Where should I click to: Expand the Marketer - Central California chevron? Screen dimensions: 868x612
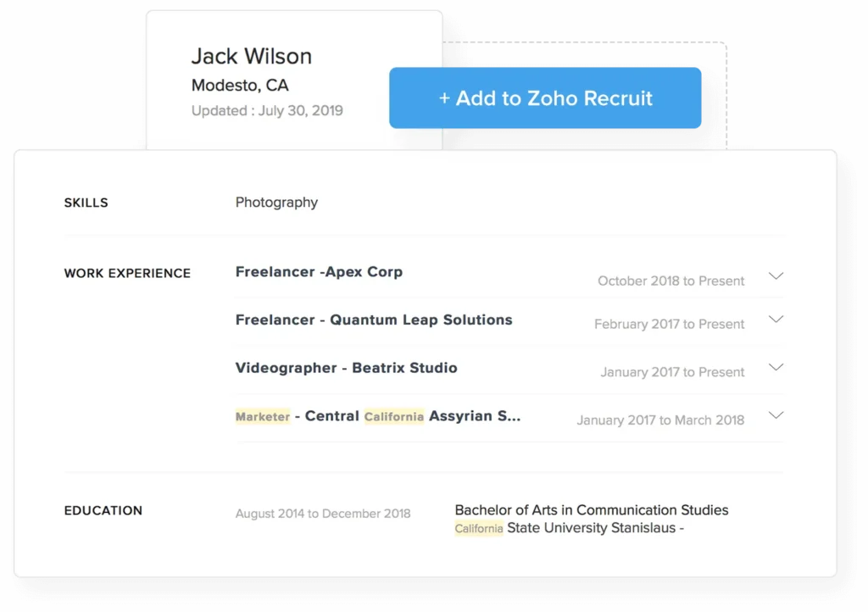(x=776, y=415)
